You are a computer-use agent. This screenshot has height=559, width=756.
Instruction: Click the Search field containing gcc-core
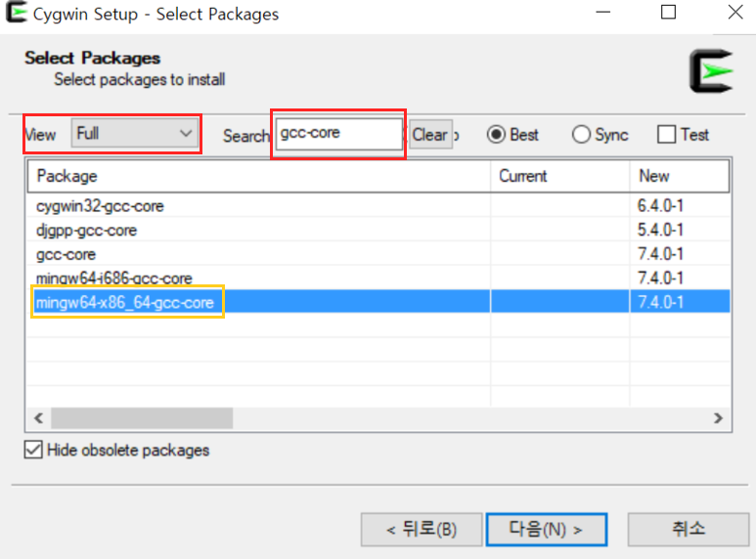(x=339, y=134)
